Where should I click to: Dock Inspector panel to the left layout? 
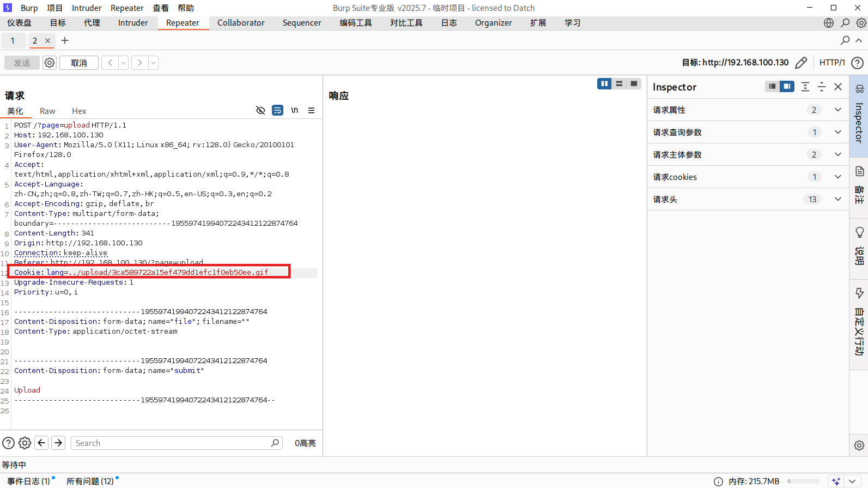(x=772, y=86)
